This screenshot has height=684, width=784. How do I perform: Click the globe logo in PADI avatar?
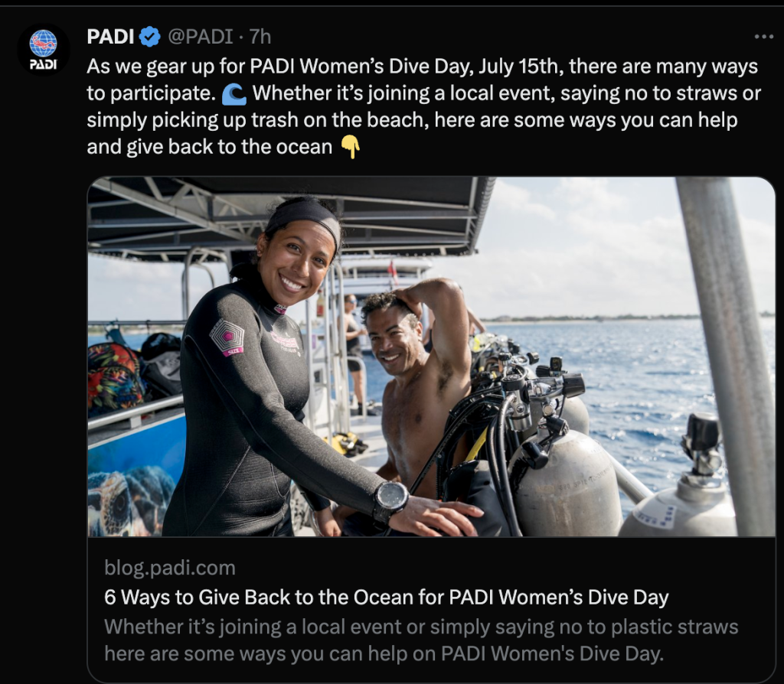tap(43, 44)
